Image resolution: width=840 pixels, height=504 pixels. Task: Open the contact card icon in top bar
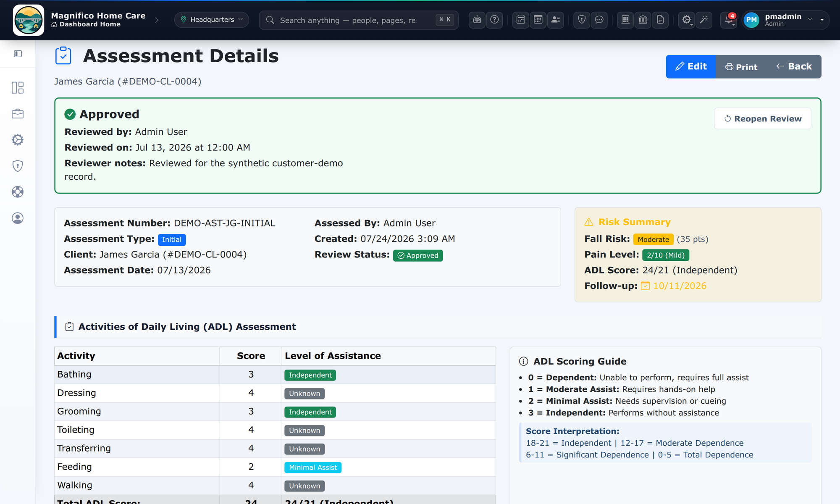pyautogui.click(x=556, y=20)
